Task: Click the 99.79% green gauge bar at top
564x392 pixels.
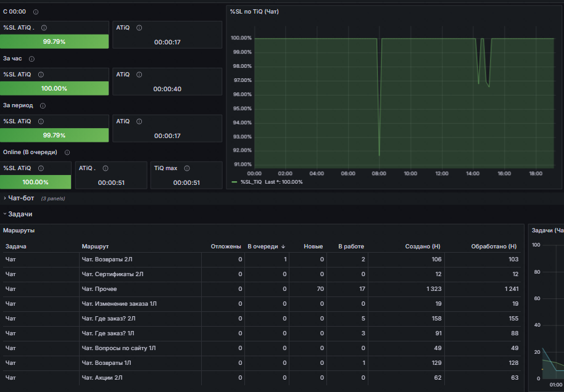Action: click(54, 42)
